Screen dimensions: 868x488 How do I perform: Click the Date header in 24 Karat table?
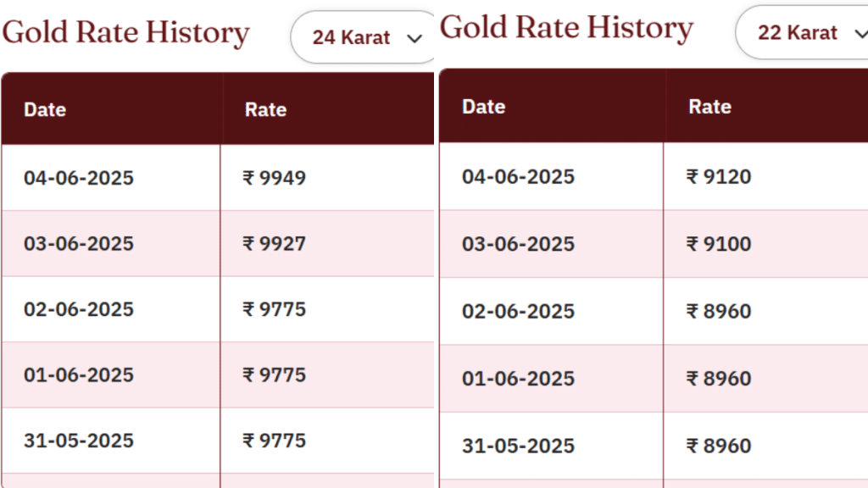[45, 109]
